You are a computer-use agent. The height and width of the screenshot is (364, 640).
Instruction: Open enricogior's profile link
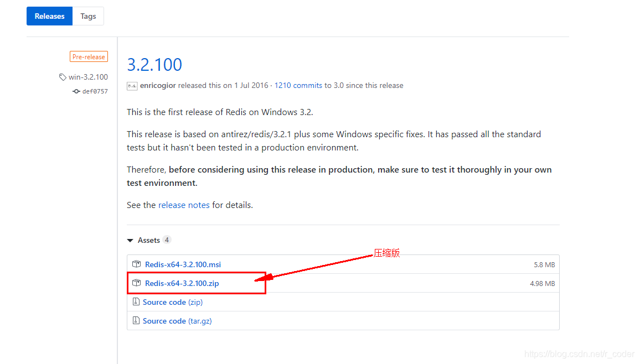[158, 86]
